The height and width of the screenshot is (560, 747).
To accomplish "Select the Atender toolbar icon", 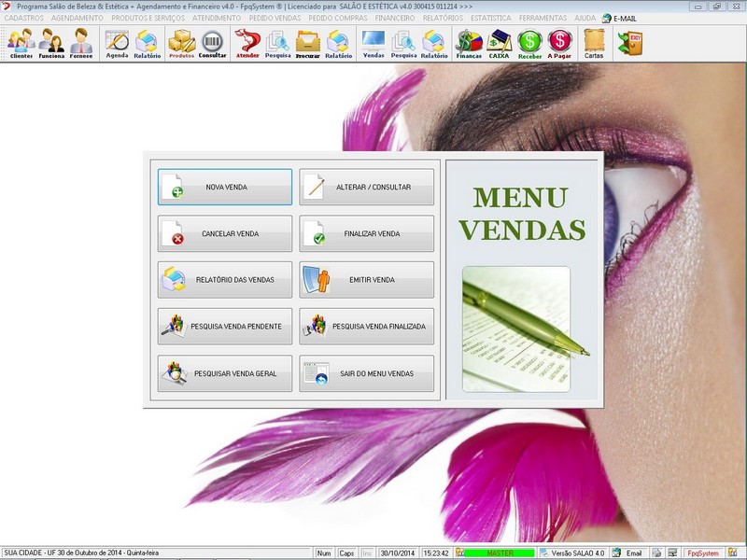I will [x=247, y=43].
